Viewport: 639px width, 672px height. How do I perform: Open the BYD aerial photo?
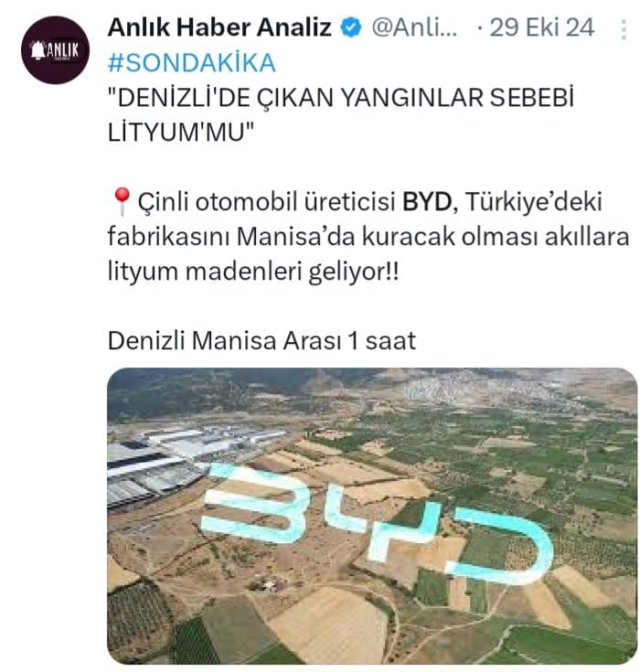pos(372,516)
